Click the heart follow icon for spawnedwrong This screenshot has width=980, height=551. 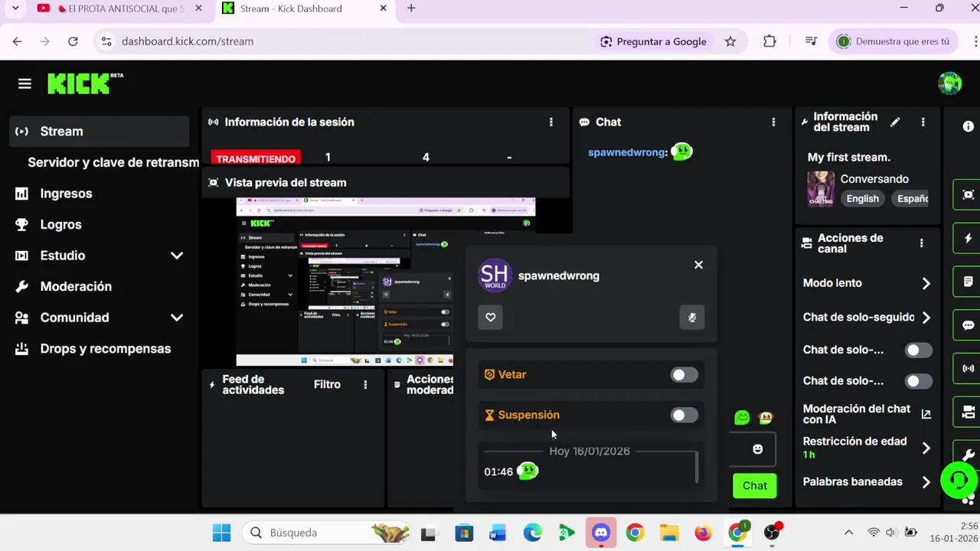click(491, 317)
